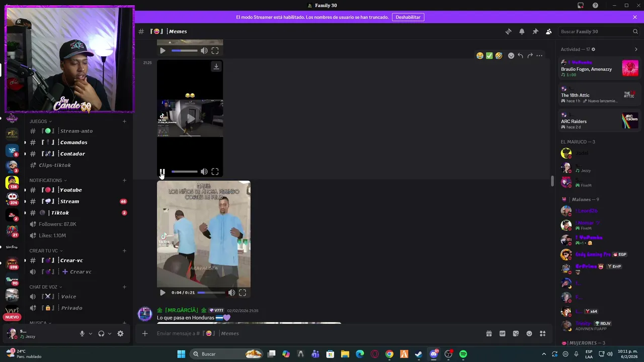Viewport: 644px width, 362px height.
Task: Open Actividad settings gear
Action: (594, 49)
